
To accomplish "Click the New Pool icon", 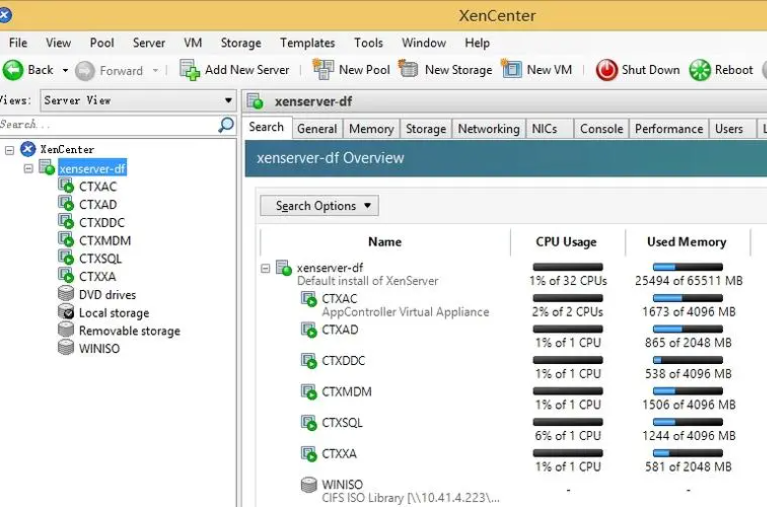I will [323, 69].
